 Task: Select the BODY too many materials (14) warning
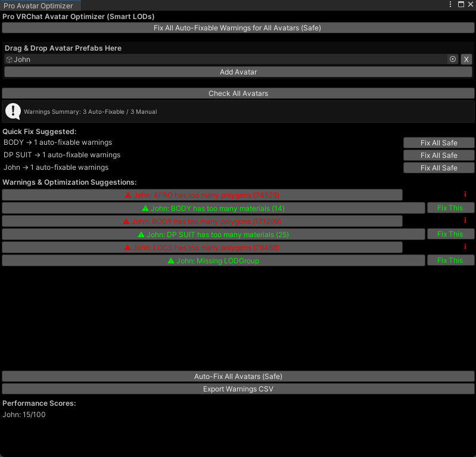click(213, 208)
